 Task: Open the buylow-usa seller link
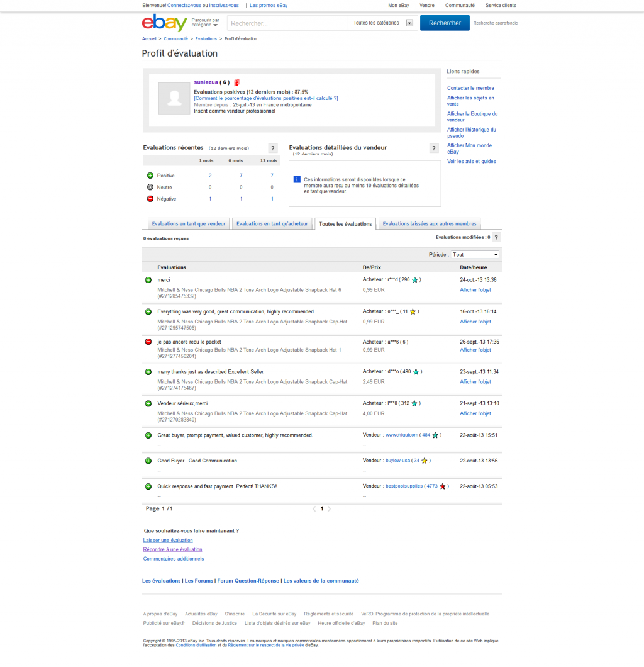[x=398, y=461]
